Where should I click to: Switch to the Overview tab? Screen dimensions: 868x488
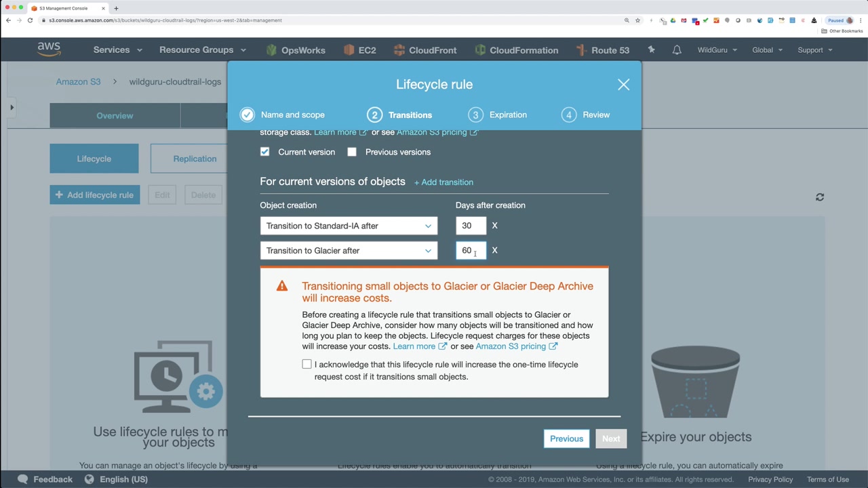tap(115, 116)
